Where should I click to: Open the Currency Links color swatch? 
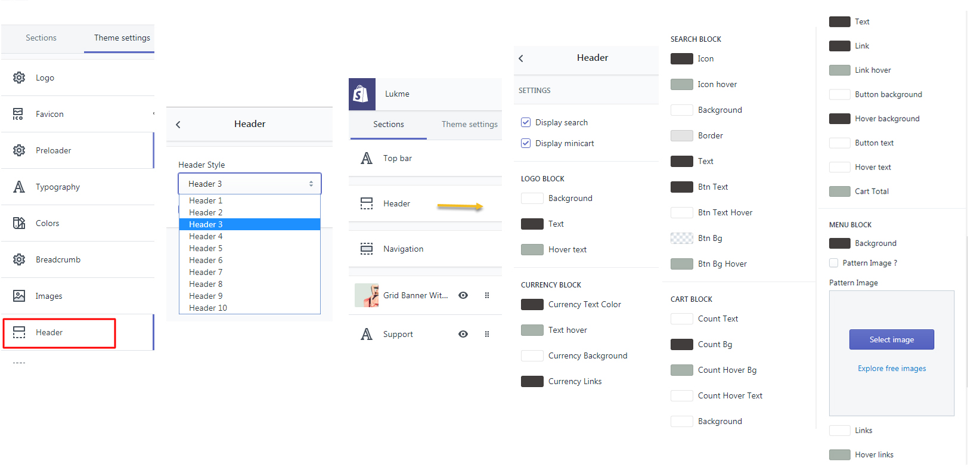coord(532,381)
